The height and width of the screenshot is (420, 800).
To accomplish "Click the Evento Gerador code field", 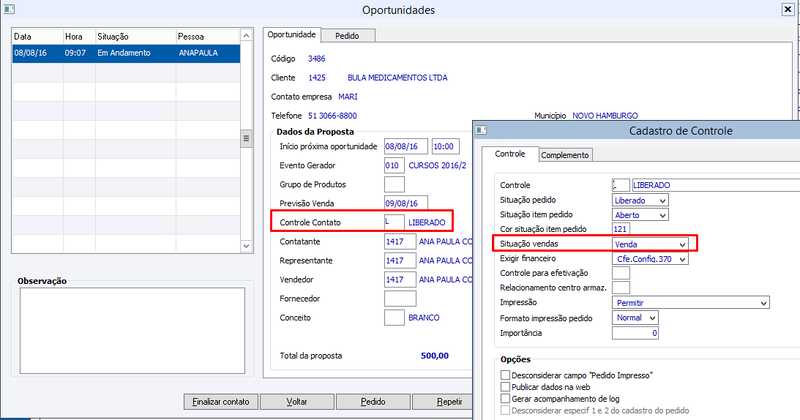I will (394, 165).
